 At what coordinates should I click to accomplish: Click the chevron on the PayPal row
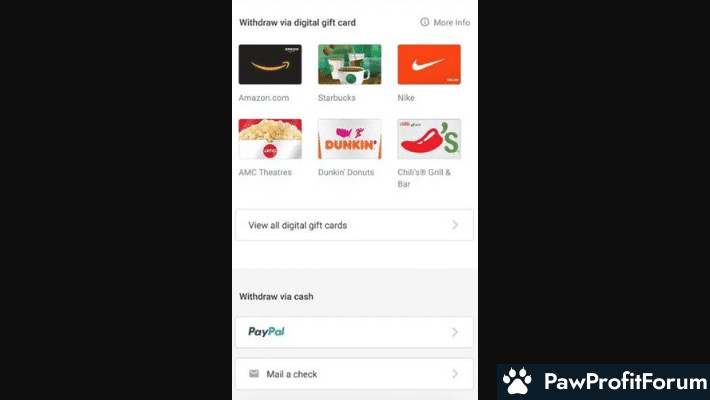point(455,332)
